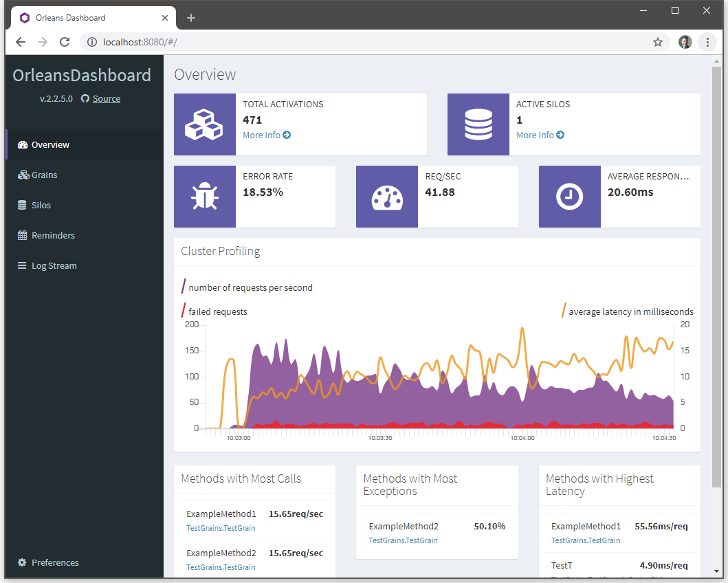Click the Reminders calendar icon
728x583 pixels.
tap(21, 235)
